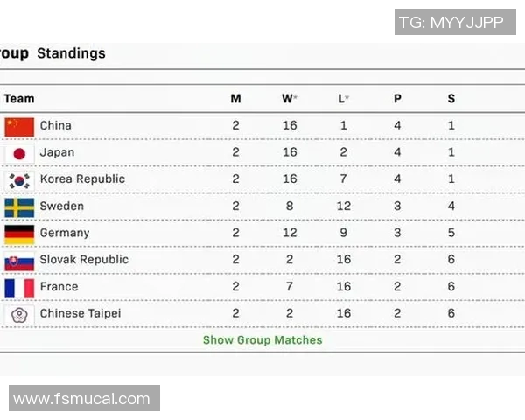The image size is (525, 420).
Task: Click the Chinese Taipei flag icon
Action: tap(19, 314)
